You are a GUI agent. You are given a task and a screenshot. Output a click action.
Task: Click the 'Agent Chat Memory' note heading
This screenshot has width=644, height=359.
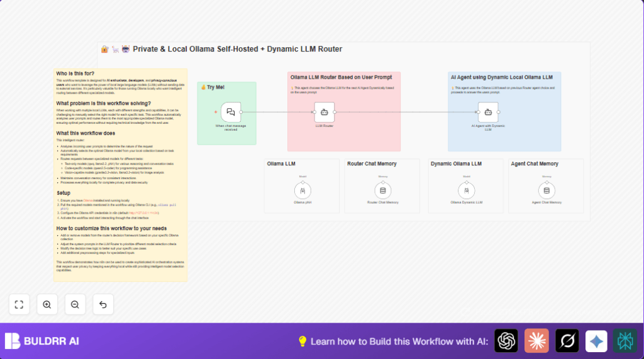tap(535, 163)
